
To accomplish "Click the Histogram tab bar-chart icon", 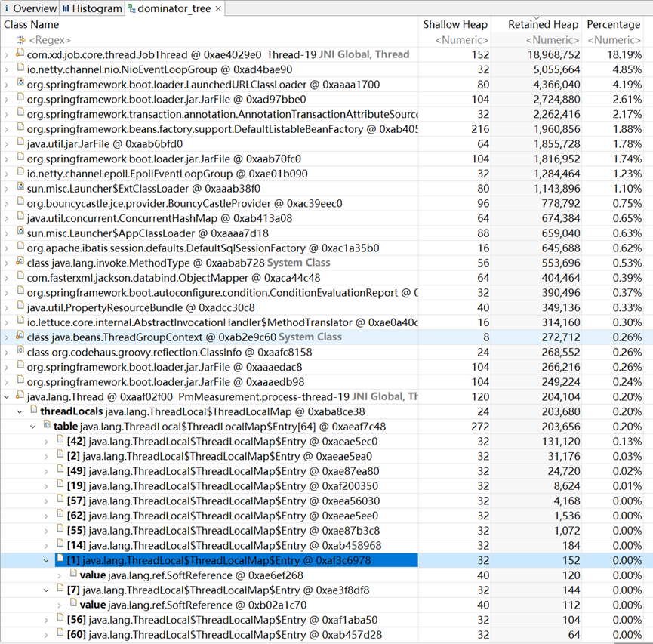I will tap(66, 8).
